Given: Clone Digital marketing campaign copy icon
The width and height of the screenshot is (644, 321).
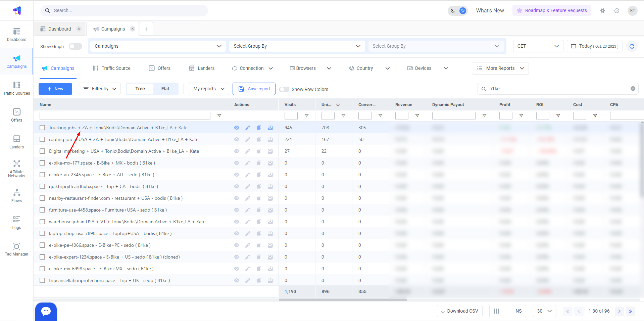Looking at the screenshot, I should click(259, 151).
